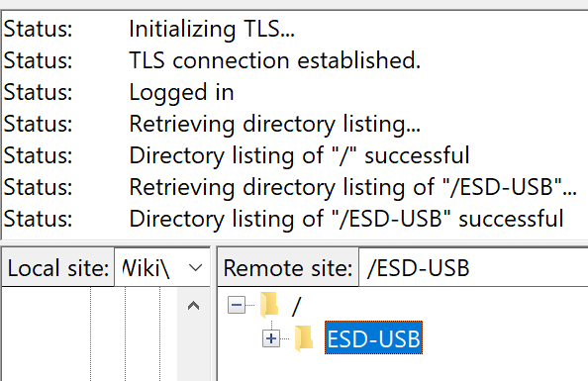Click the local tree scroll-up arrow
The image size is (588, 381).
[193, 306]
